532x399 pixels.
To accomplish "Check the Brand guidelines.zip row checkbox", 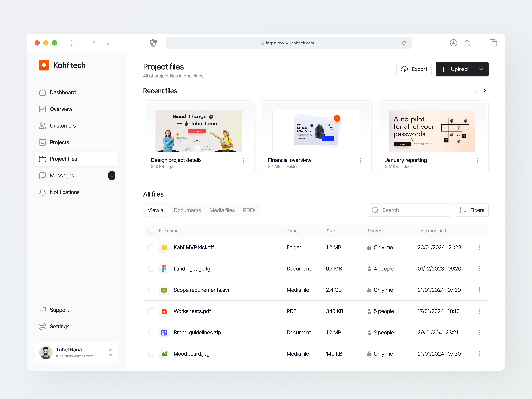I will click(151, 332).
